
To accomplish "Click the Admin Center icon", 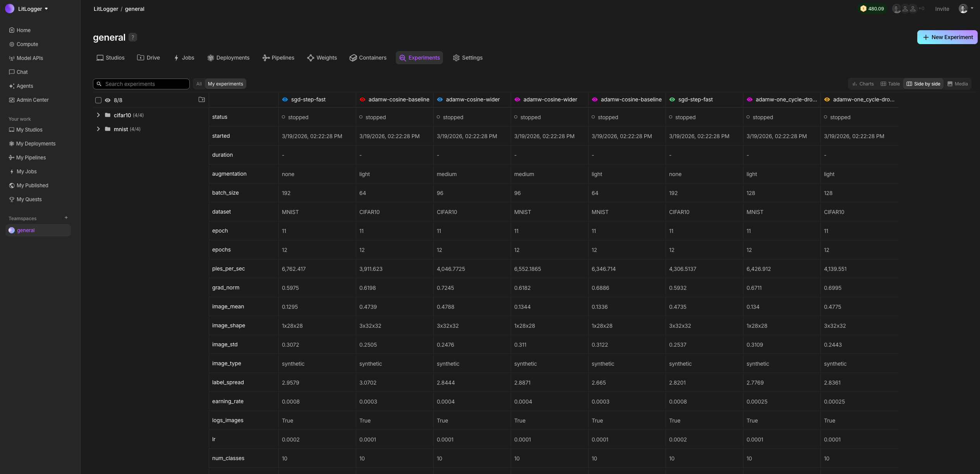I will [x=12, y=100].
